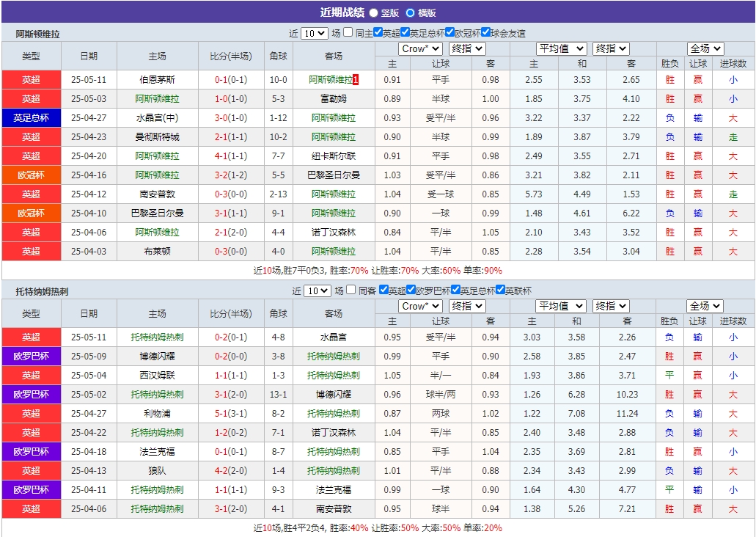The height and width of the screenshot is (537, 756).
Task: Open the 阿斯顿维拉 team link on the 25-05-03 row
Action: (155, 98)
